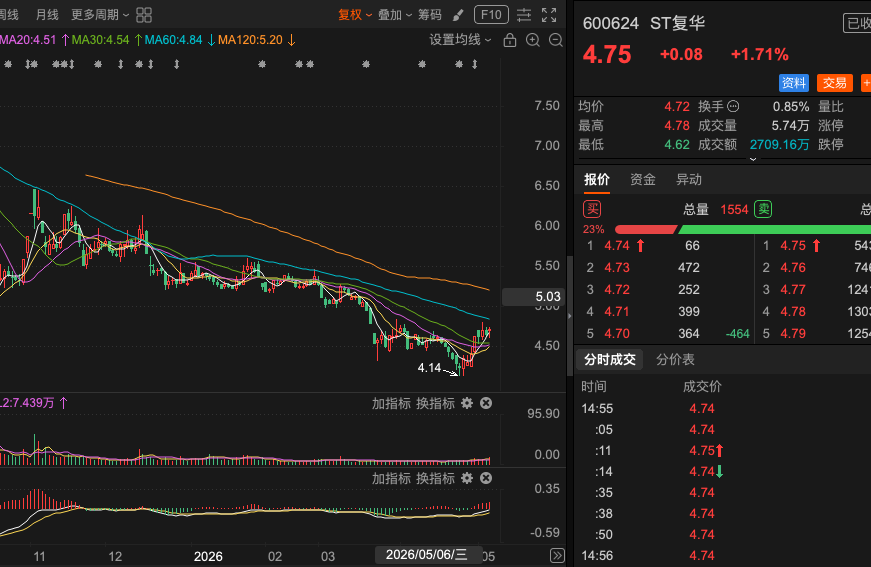Open the 叠加 overlay dropdown
The height and width of the screenshot is (567, 871).
click(x=395, y=15)
